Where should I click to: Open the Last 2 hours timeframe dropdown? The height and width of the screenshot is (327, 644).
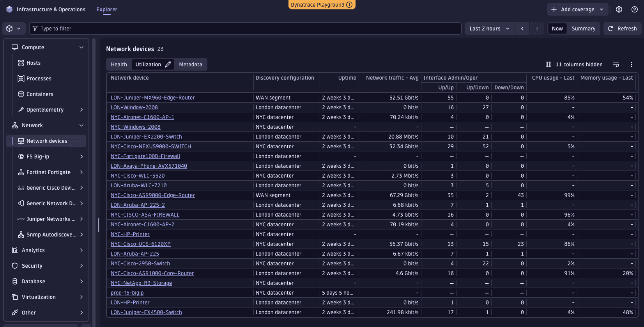click(x=490, y=28)
